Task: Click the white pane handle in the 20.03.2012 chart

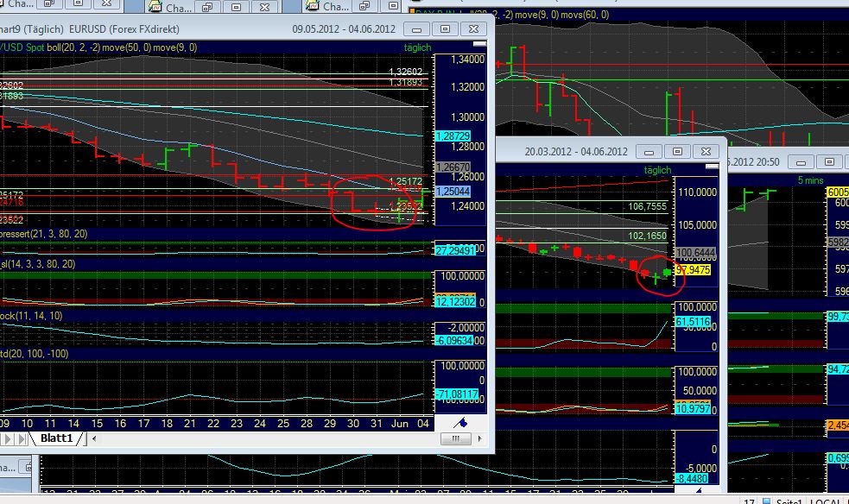Action: pos(712,167)
